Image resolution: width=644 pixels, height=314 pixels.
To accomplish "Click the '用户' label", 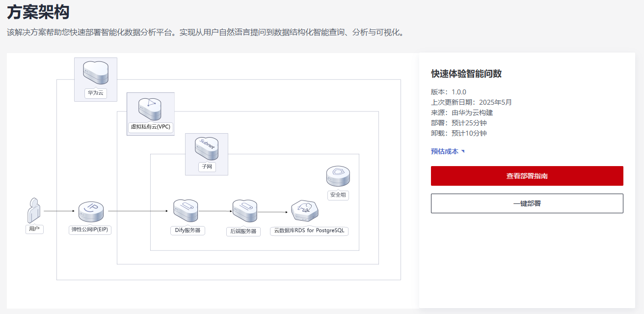I will pos(34,229).
